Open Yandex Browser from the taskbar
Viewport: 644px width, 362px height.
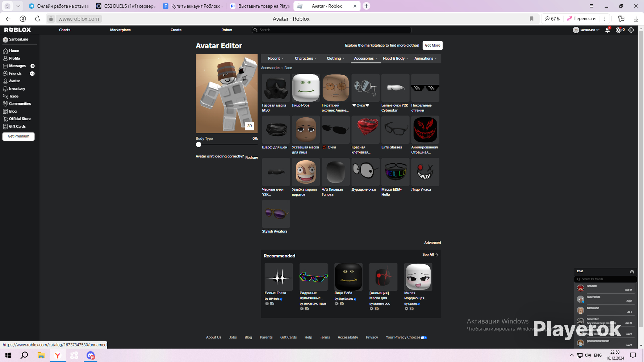coord(58,355)
